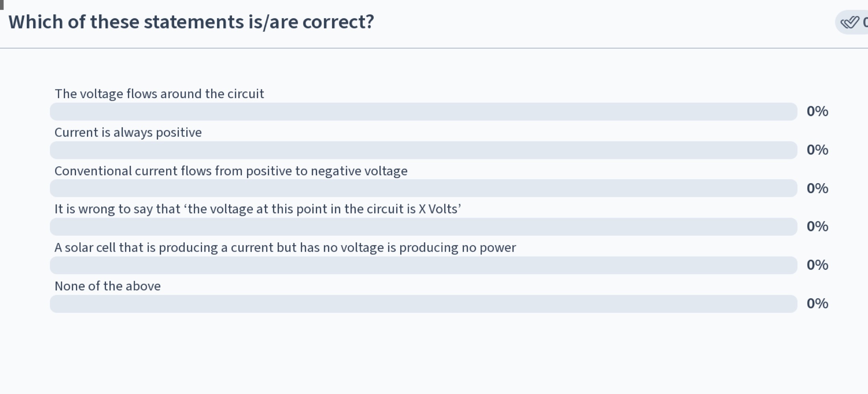
Task: Click the 0% beside the 'X Volts' bar
Action: pyautogui.click(x=817, y=227)
